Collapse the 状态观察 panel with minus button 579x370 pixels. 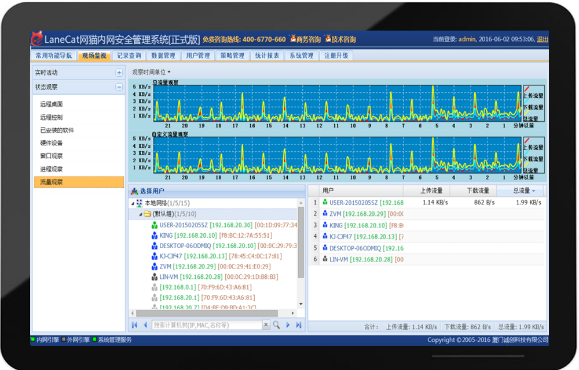coord(119,87)
